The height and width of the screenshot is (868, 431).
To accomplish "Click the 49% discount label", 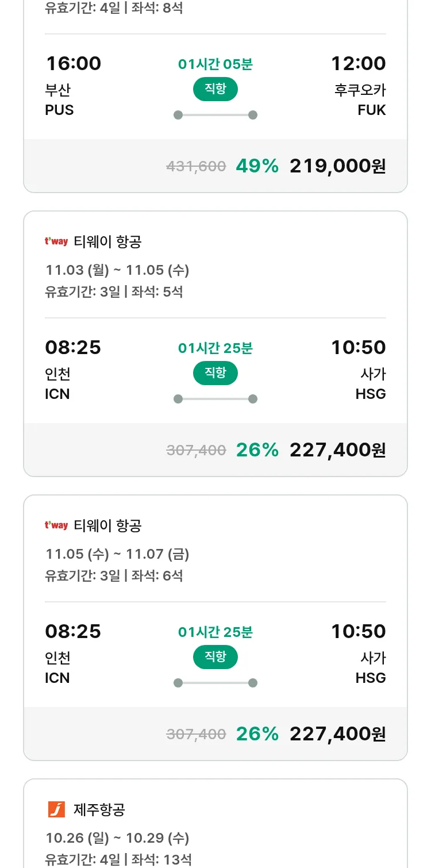I will click(257, 166).
